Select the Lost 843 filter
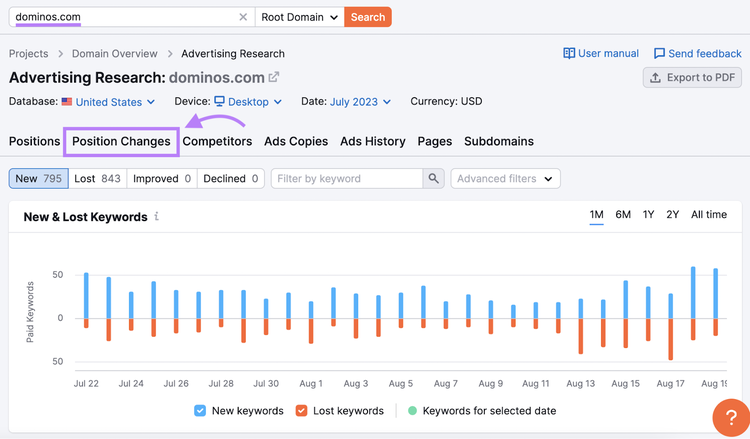Viewport: 750px width, 439px height. pos(98,178)
